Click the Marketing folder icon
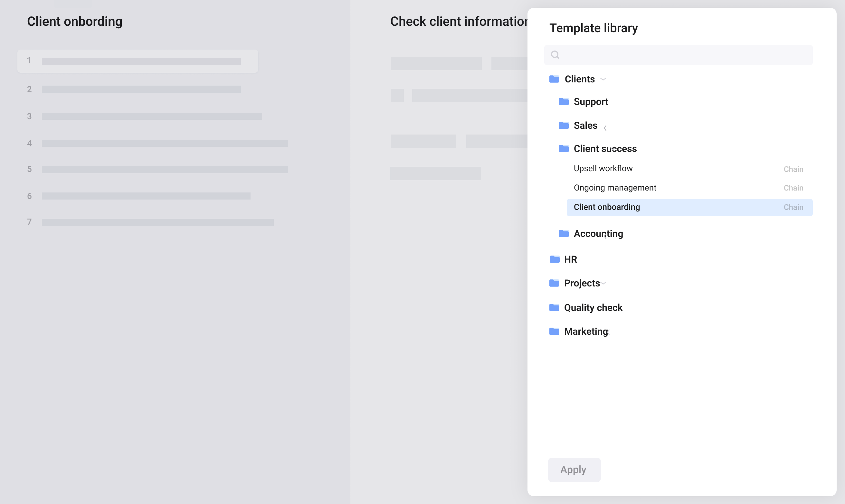Screen dimensions: 845x504 click(x=554, y=331)
